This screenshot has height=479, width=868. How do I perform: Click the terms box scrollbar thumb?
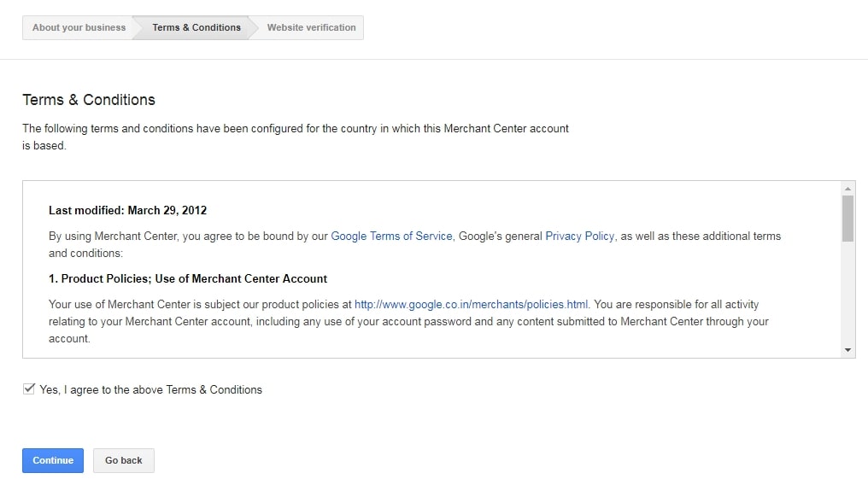(847, 219)
